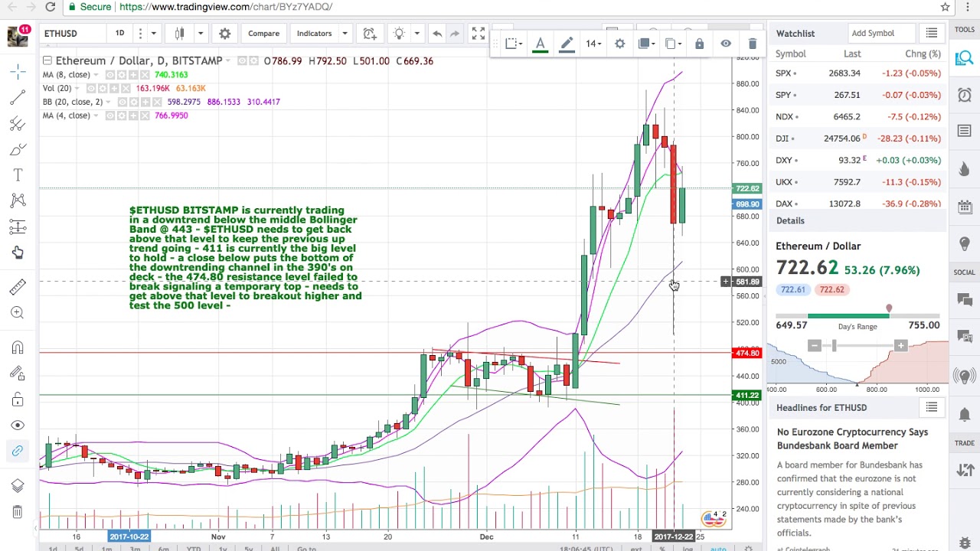Compare another symbol

(x=263, y=34)
